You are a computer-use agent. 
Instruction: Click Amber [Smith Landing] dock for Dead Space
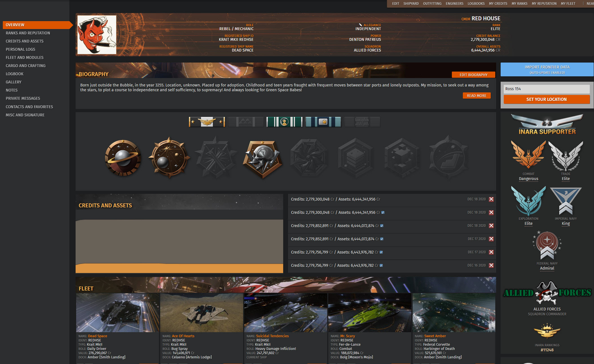[x=107, y=357]
